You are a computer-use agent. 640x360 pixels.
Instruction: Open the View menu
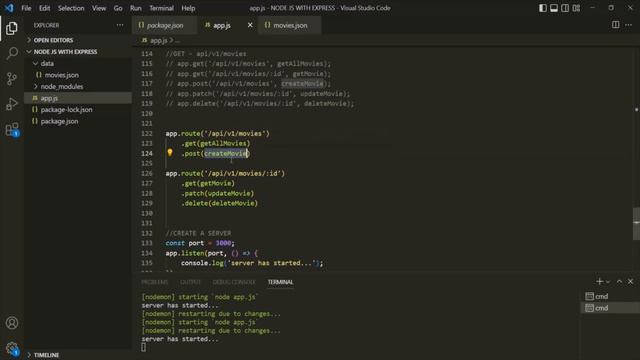coord(99,8)
